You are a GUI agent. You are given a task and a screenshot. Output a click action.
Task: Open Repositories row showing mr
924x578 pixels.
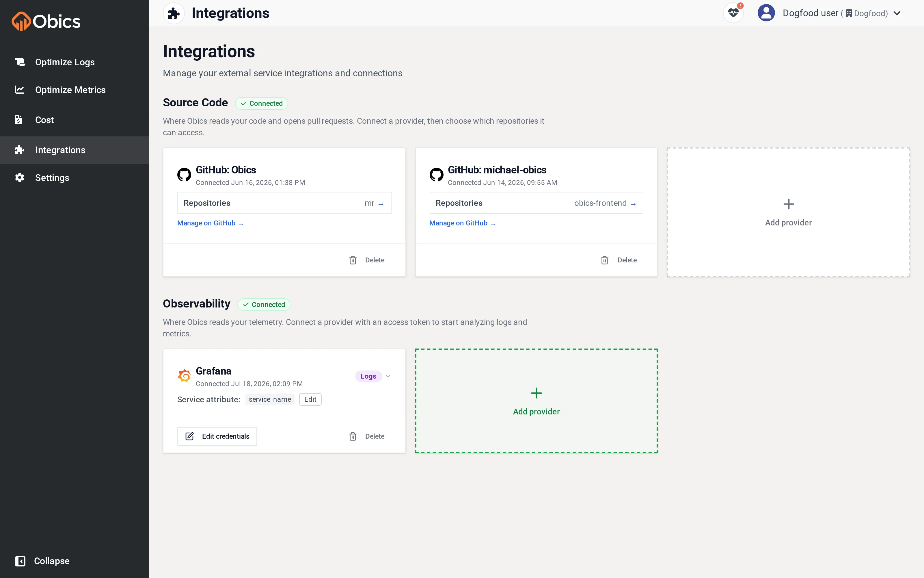(284, 203)
